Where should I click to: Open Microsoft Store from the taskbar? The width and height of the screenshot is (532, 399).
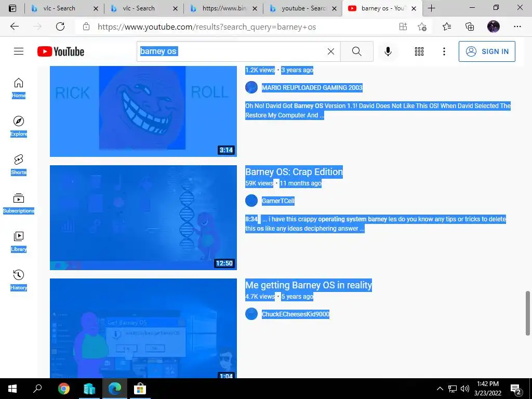click(140, 389)
